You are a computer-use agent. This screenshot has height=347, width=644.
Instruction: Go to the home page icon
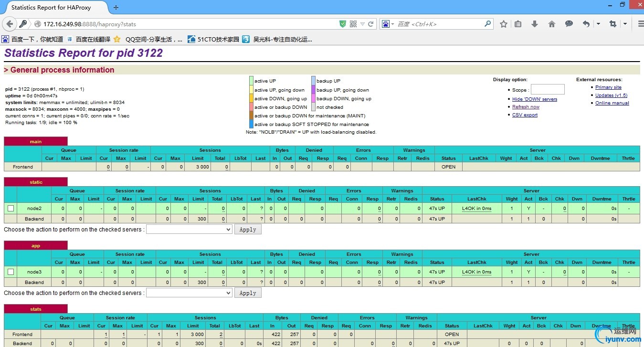tap(552, 24)
